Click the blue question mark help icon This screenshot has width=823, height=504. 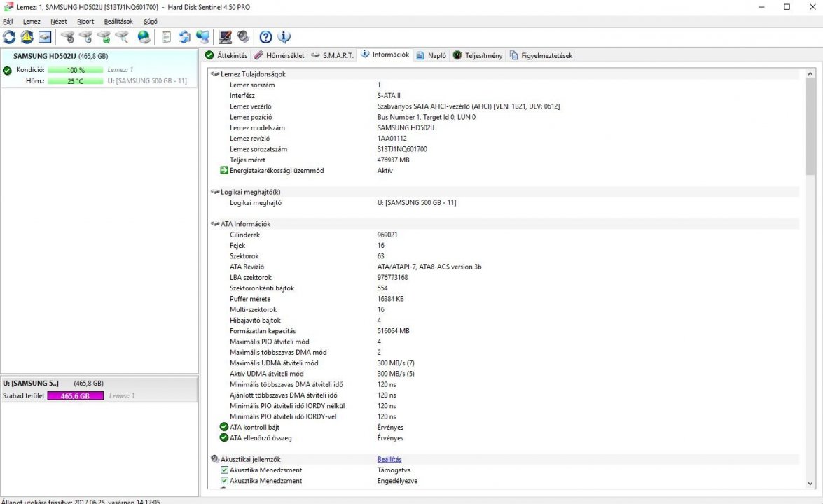pyautogui.click(x=265, y=36)
